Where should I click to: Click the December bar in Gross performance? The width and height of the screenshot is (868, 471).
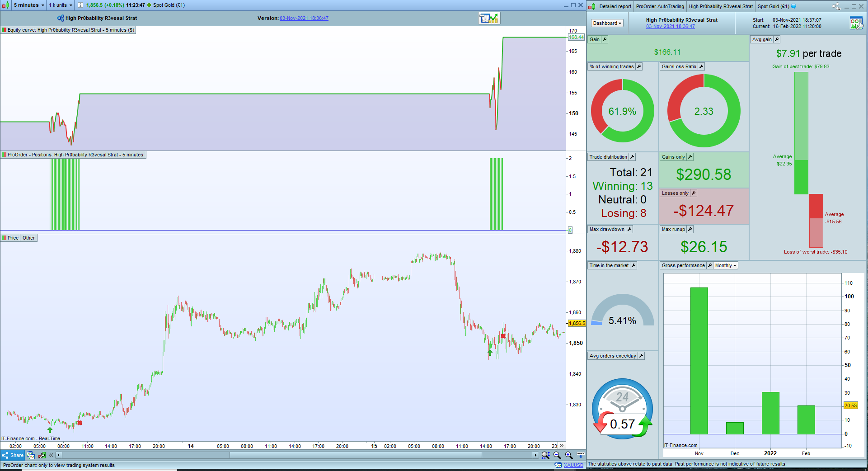click(735, 428)
